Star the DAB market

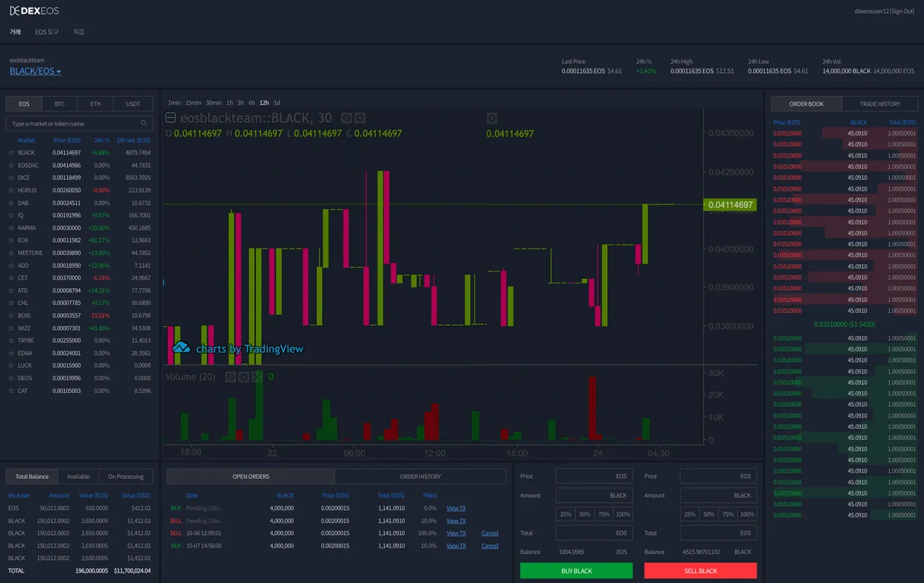[11, 203]
